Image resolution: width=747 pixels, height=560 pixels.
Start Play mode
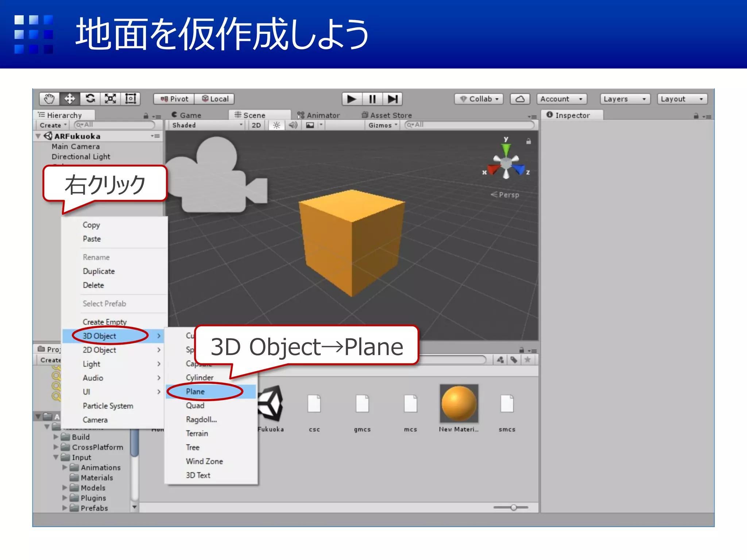pyautogui.click(x=352, y=99)
